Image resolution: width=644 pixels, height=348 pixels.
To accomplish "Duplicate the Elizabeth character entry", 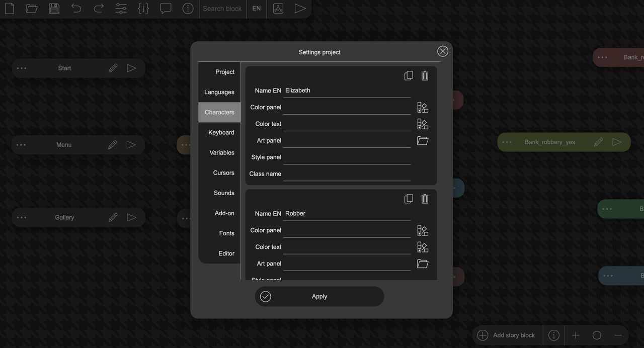I will point(409,75).
